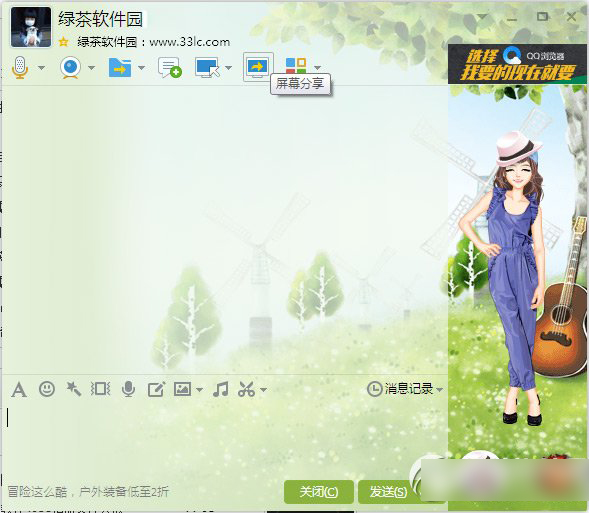Click the yellow star level icon

click(63, 42)
